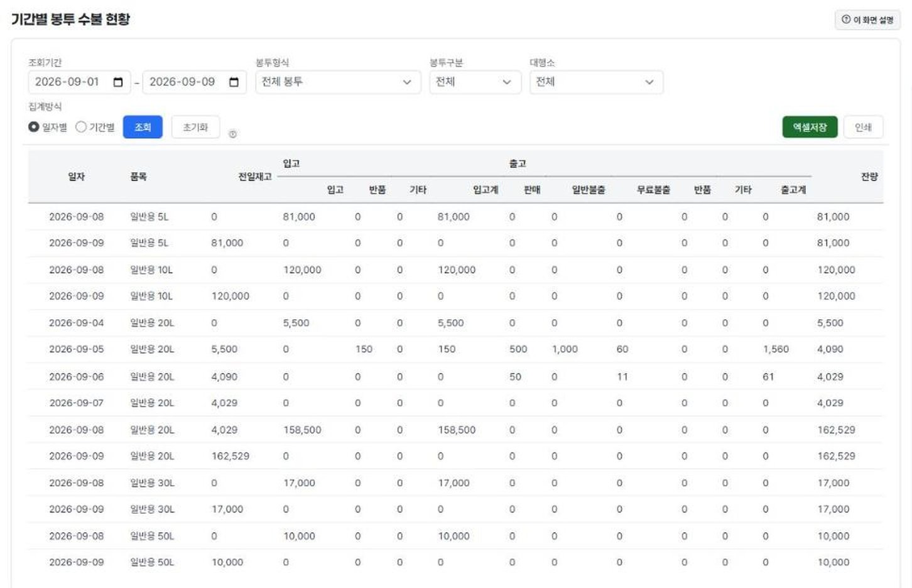Image resolution: width=912 pixels, height=588 pixels.
Task: Click the 전일재고 column header
Action: point(254,177)
